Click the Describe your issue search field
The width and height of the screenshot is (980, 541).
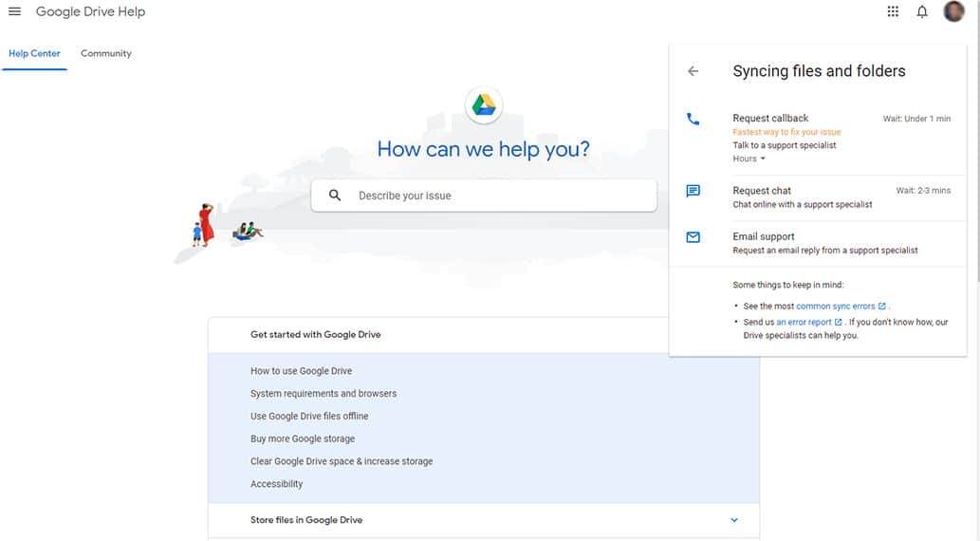(x=484, y=196)
